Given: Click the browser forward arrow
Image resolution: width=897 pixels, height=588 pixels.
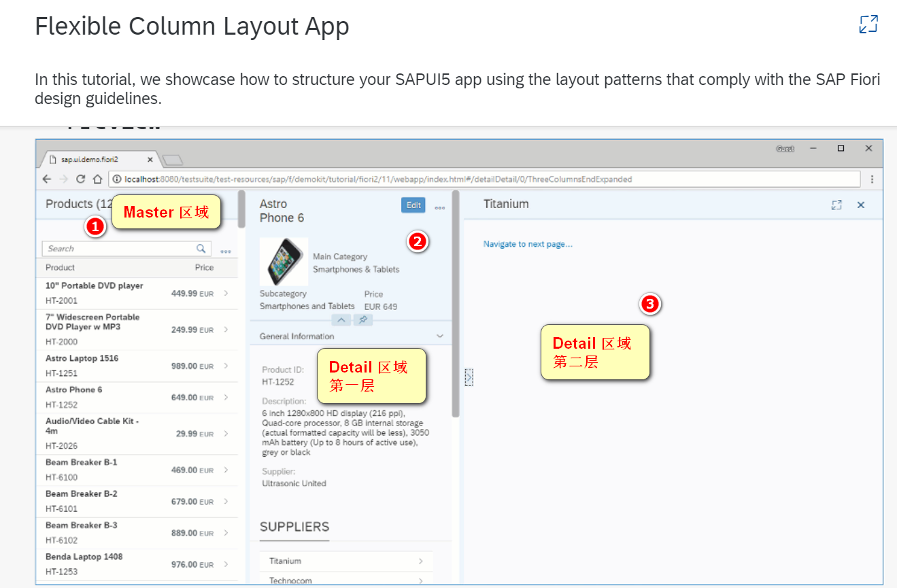Looking at the screenshot, I should coord(63,179).
